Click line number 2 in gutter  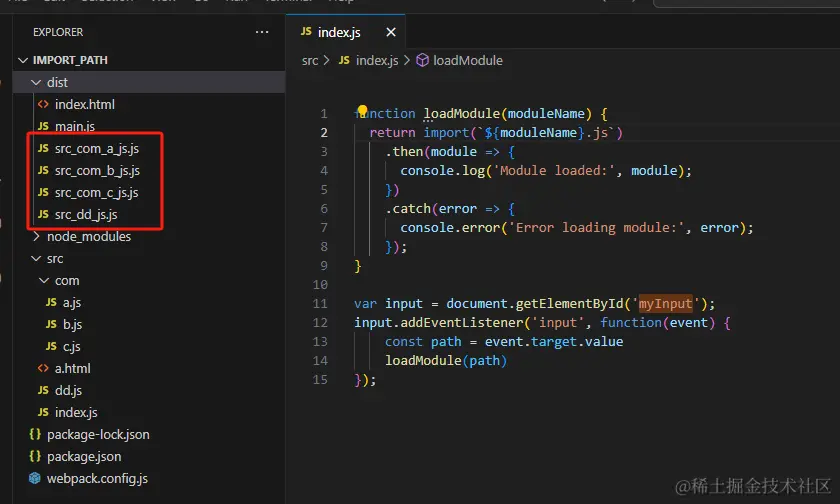point(324,133)
